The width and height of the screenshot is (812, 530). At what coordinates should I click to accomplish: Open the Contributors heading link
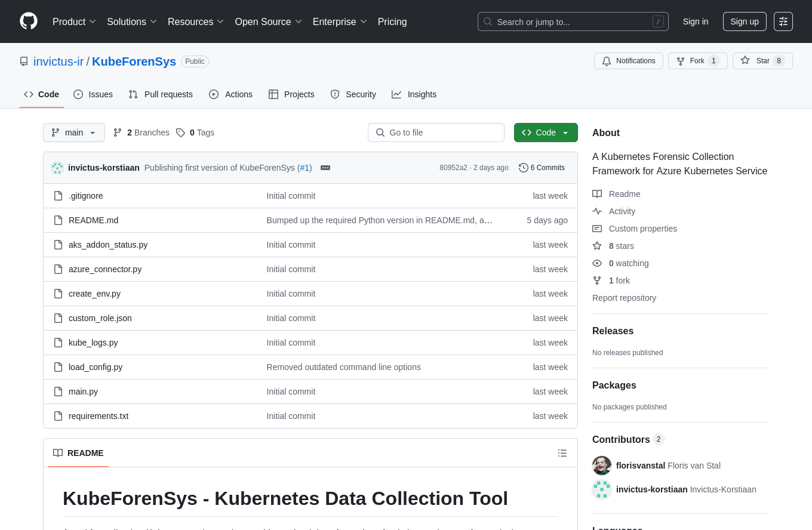pyautogui.click(x=628, y=439)
